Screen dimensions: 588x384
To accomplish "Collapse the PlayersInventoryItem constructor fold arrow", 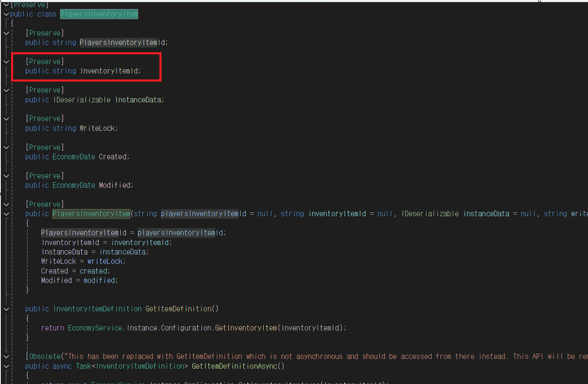I will tap(6, 214).
